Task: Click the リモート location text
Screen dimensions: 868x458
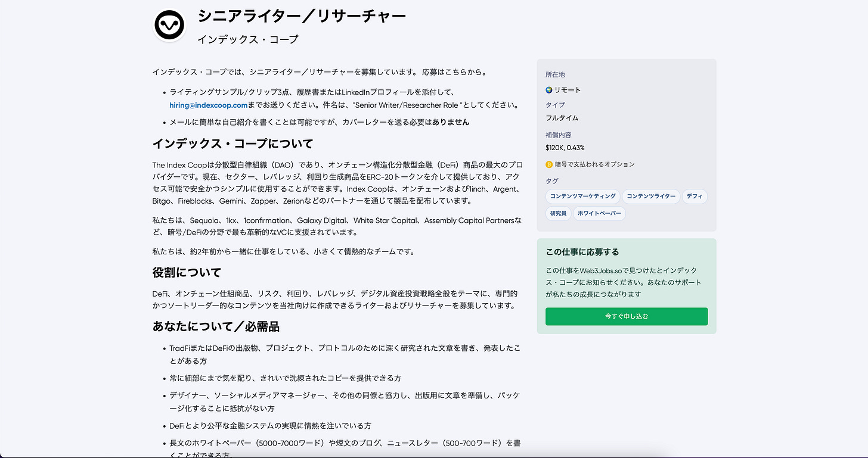Action: coord(568,90)
